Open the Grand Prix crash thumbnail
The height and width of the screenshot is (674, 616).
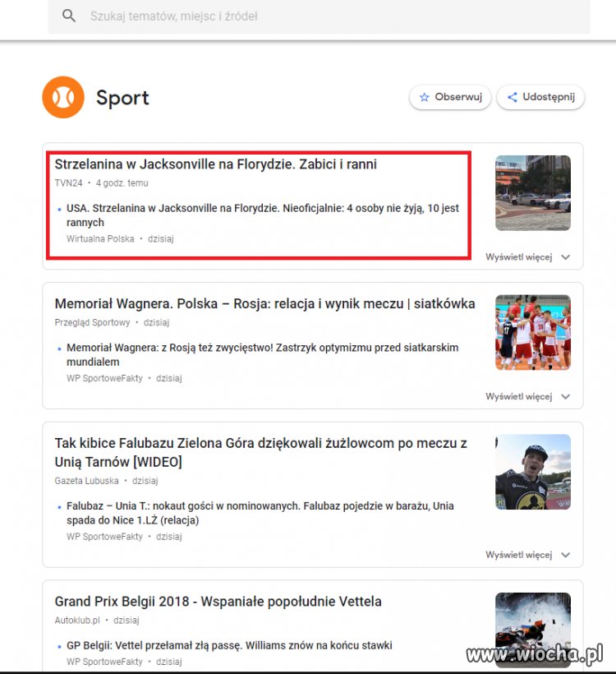[x=533, y=630]
